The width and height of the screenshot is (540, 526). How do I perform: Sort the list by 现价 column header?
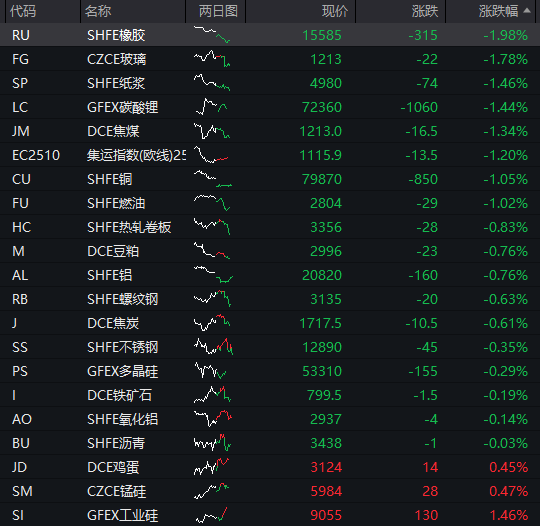[335, 11]
